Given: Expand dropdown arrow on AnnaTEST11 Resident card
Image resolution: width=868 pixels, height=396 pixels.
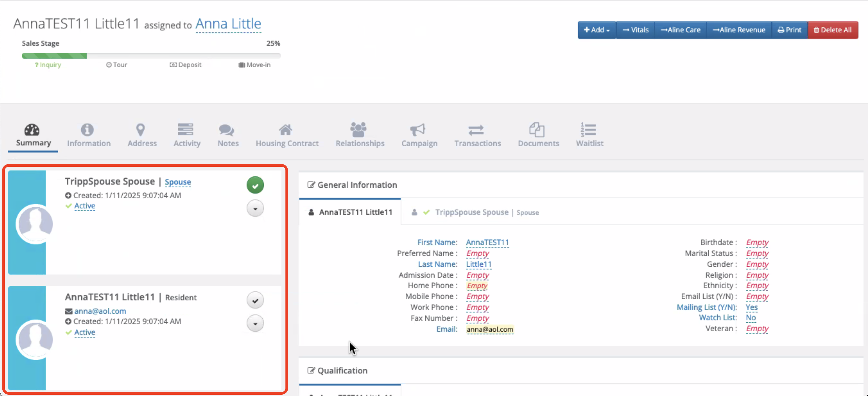Looking at the screenshot, I should (x=255, y=323).
